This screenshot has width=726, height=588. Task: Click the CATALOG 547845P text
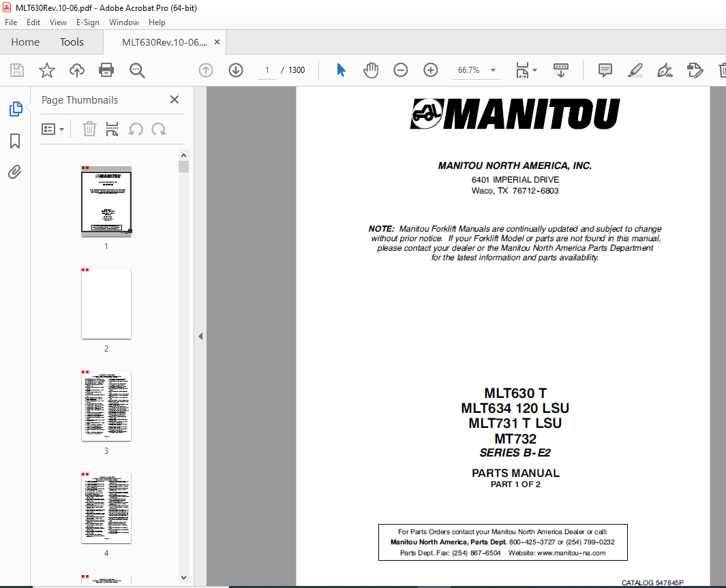pos(652,583)
